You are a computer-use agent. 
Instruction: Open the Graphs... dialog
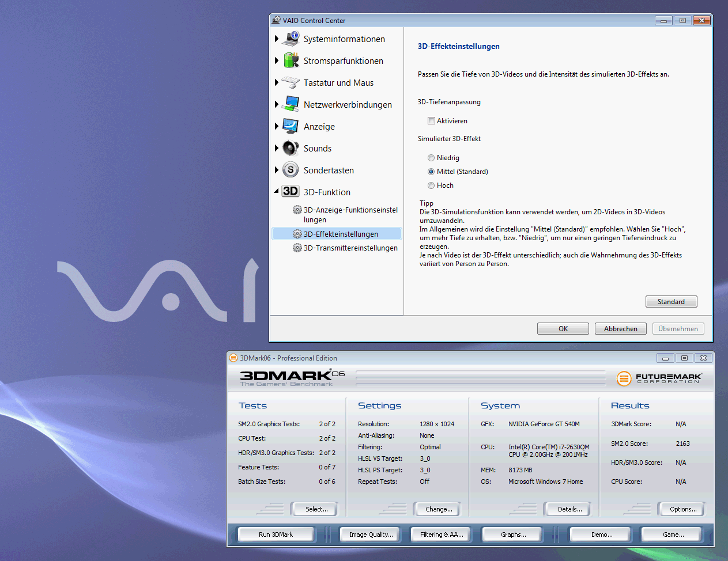[x=513, y=535]
